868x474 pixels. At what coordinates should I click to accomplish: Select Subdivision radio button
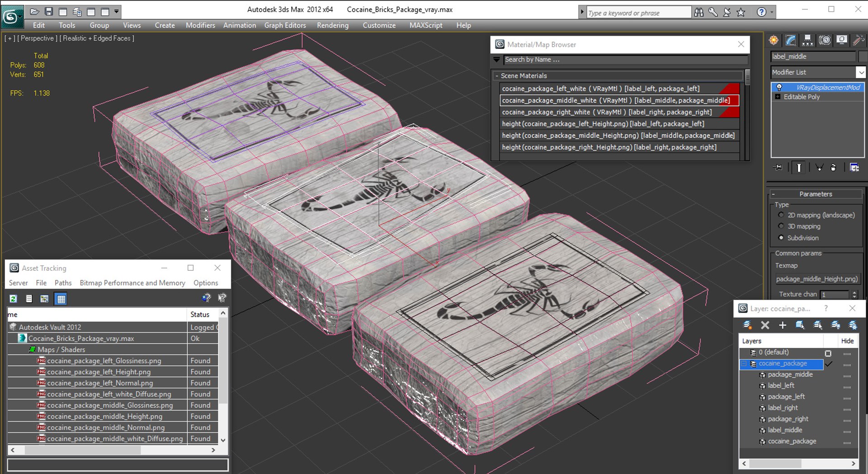point(781,238)
